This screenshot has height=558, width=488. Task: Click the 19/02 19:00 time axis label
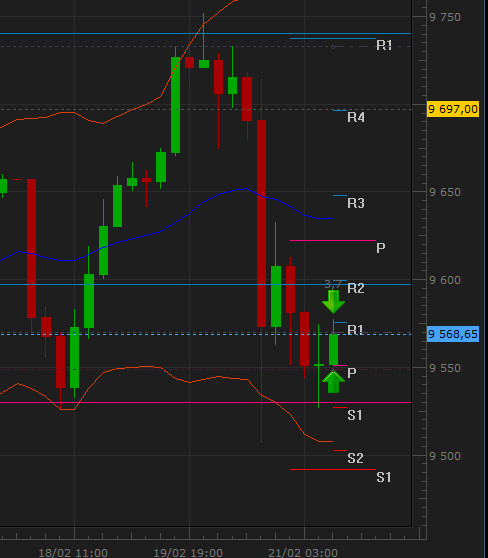(x=188, y=553)
